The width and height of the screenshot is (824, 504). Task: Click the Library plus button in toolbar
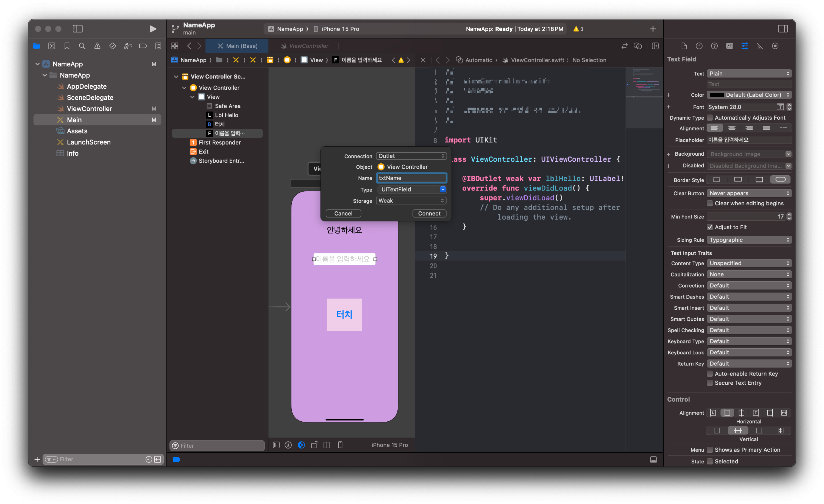652,29
